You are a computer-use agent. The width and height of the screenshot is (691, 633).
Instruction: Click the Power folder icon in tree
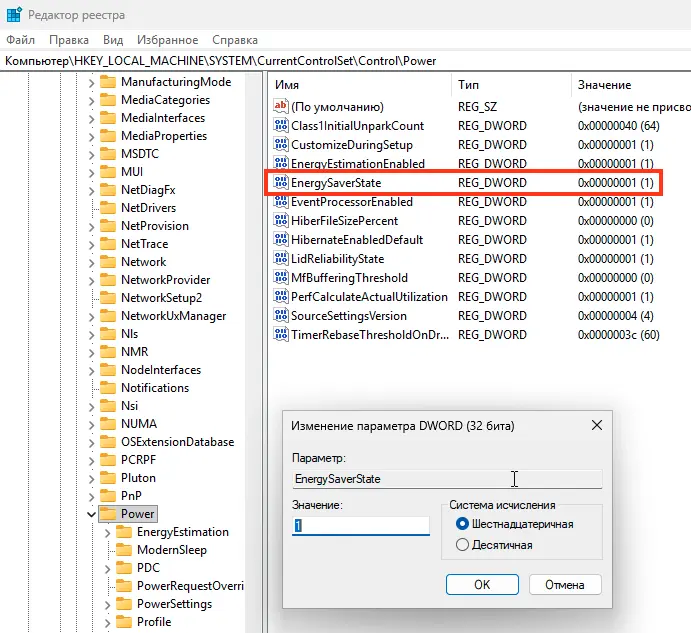(x=108, y=514)
